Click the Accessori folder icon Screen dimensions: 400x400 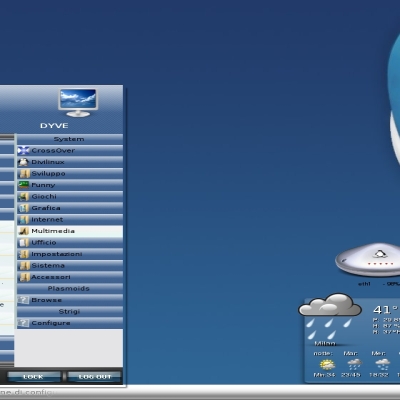[24, 277]
